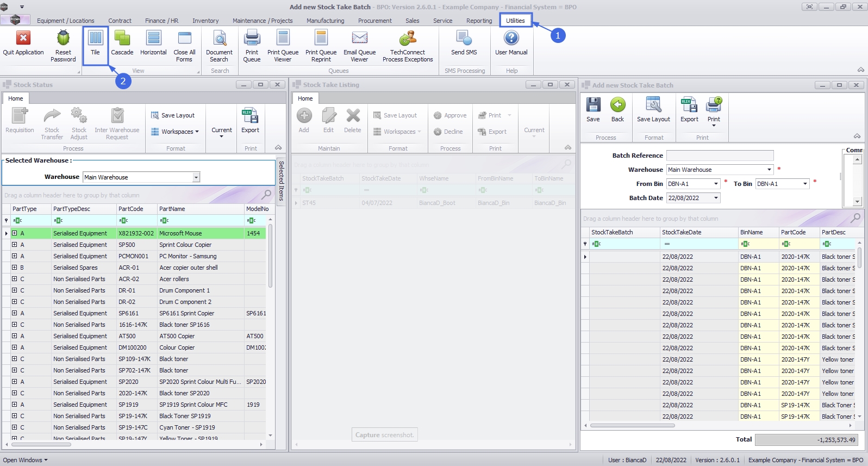
Task: Click the Batch Reference field
Action: tap(720, 156)
